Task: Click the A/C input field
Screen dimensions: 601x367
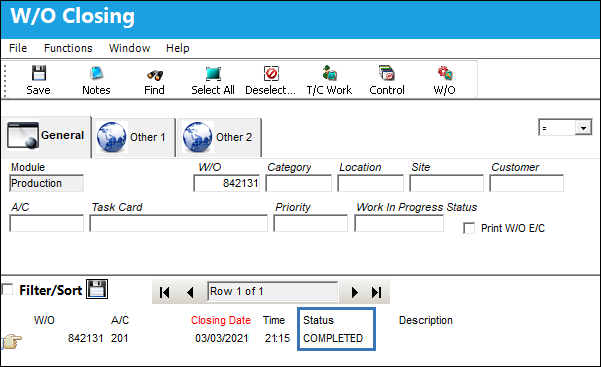Action: pos(46,223)
